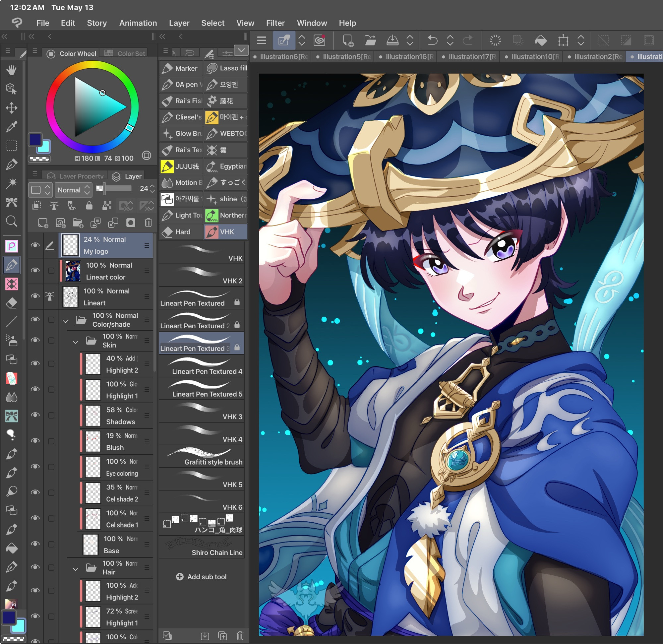The height and width of the screenshot is (644, 663).
Task: Select the Eraser tool in toolbar
Action: (12, 303)
